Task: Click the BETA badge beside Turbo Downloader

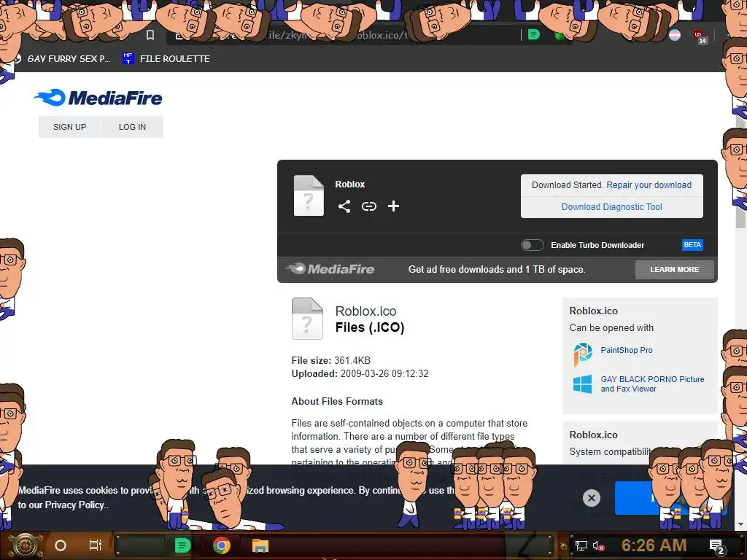Action: coord(692,245)
